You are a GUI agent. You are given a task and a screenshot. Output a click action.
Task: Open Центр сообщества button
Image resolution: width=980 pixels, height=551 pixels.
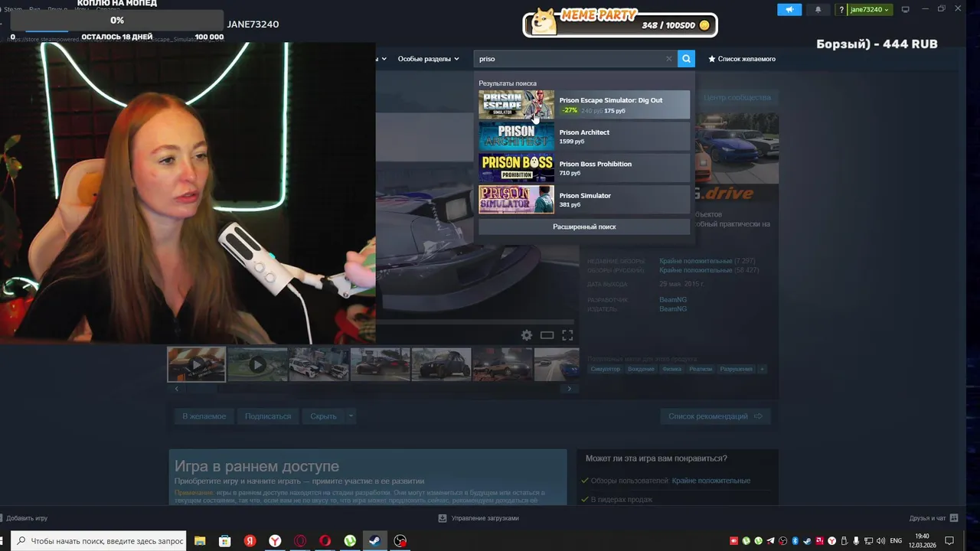737,97
